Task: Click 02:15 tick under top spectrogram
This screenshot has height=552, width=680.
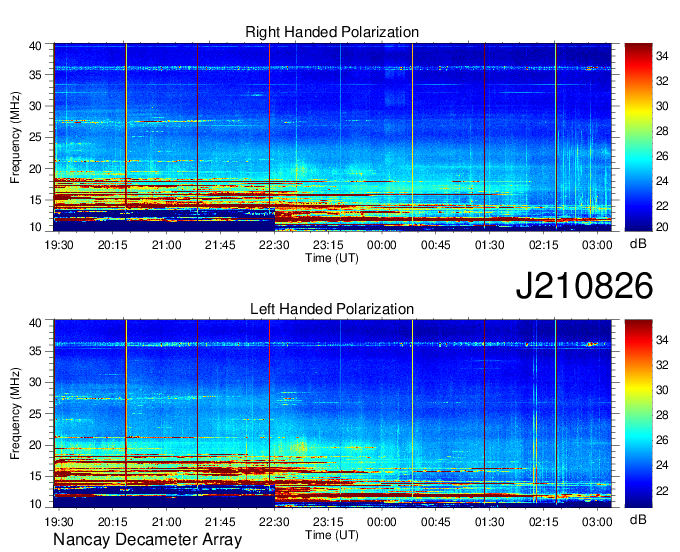Action: (x=543, y=245)
